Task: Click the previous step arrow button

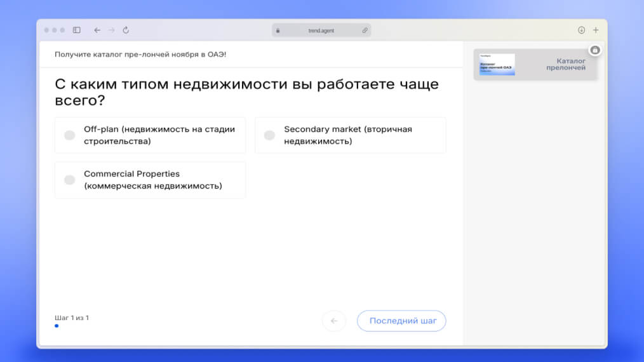Action: tap(334, 321)
